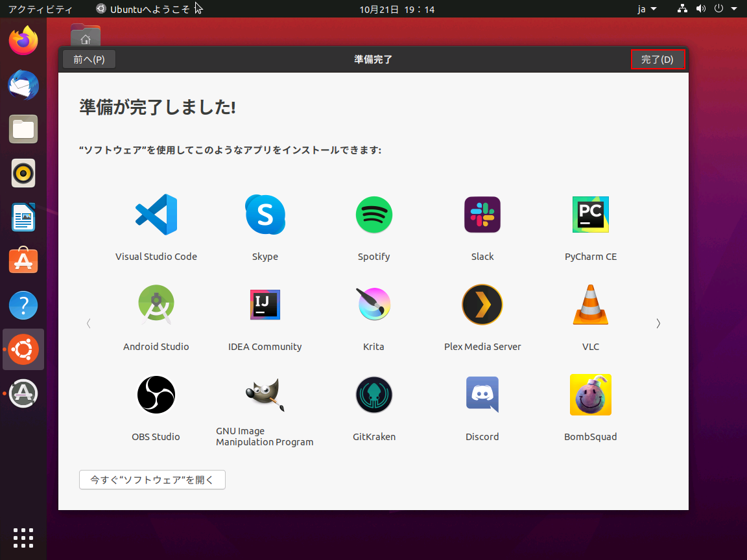The width and height of the screenshot is (747, 560).
Task: Click the Plex Media Server label
Action: pyautogui.click(x=482, y=347)
